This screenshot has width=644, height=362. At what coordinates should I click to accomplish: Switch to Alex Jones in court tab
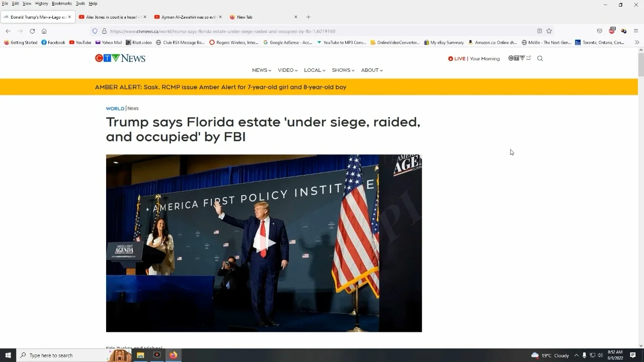point(112,17)
